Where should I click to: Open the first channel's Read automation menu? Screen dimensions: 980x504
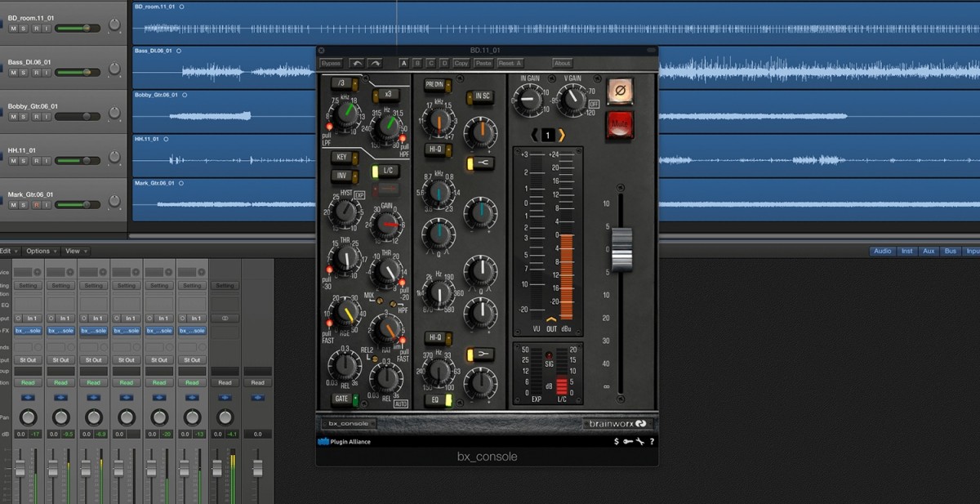29,382
